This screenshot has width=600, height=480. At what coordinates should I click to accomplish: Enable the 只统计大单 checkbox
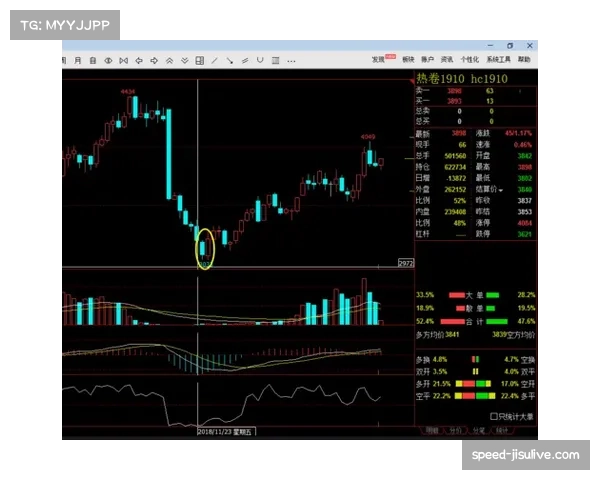[x=493, y=416]
